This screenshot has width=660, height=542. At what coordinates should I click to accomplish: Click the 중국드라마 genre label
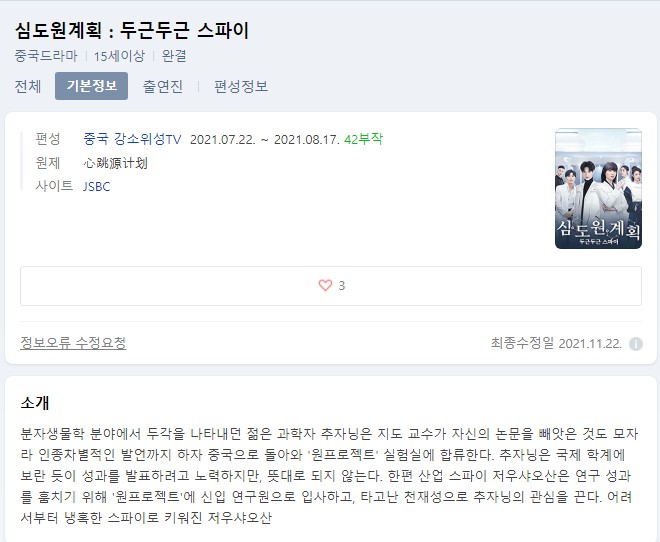(46, 56)
